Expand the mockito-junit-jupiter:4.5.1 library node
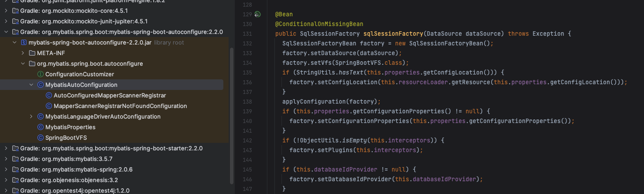644x194 pixels. point(6,21)
